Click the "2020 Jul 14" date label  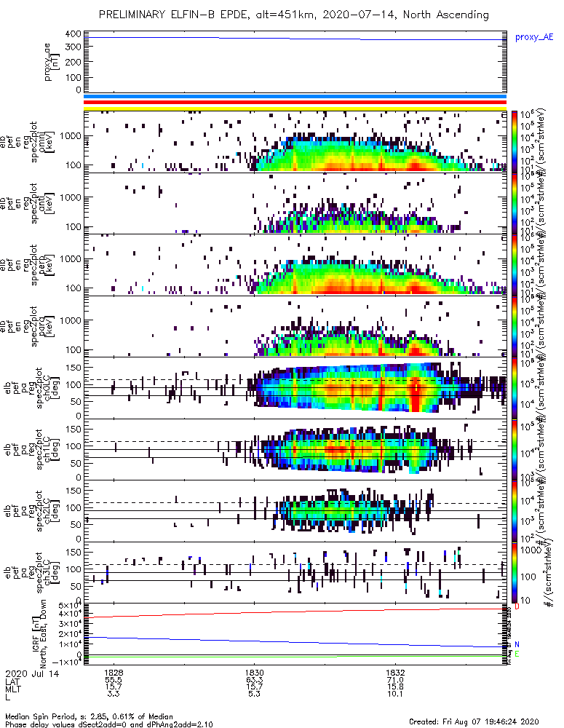[32, 673]
